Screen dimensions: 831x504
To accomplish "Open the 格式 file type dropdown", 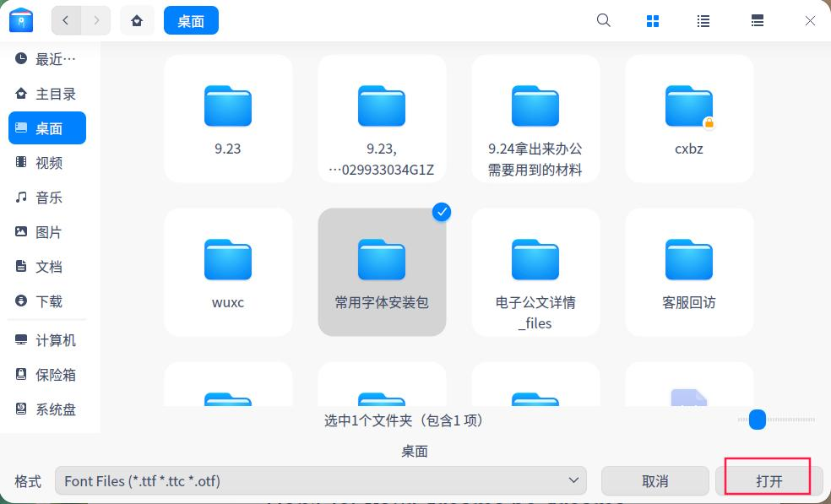I will point(321,480).
